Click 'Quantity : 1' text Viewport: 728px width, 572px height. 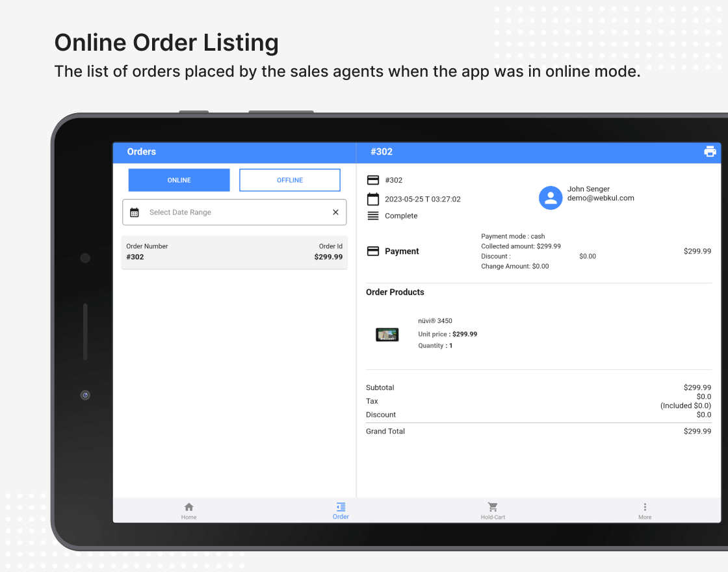point(435,345)
